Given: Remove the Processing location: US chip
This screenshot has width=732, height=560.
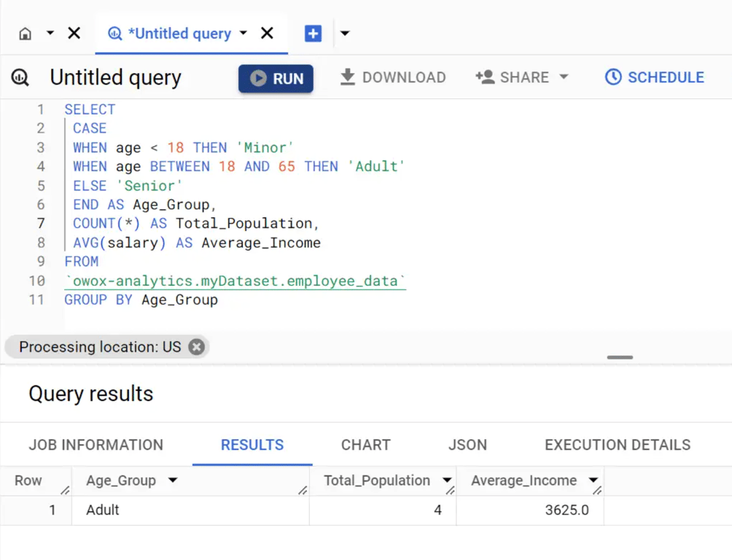Looking at the screenshot, I should (197, 347).
